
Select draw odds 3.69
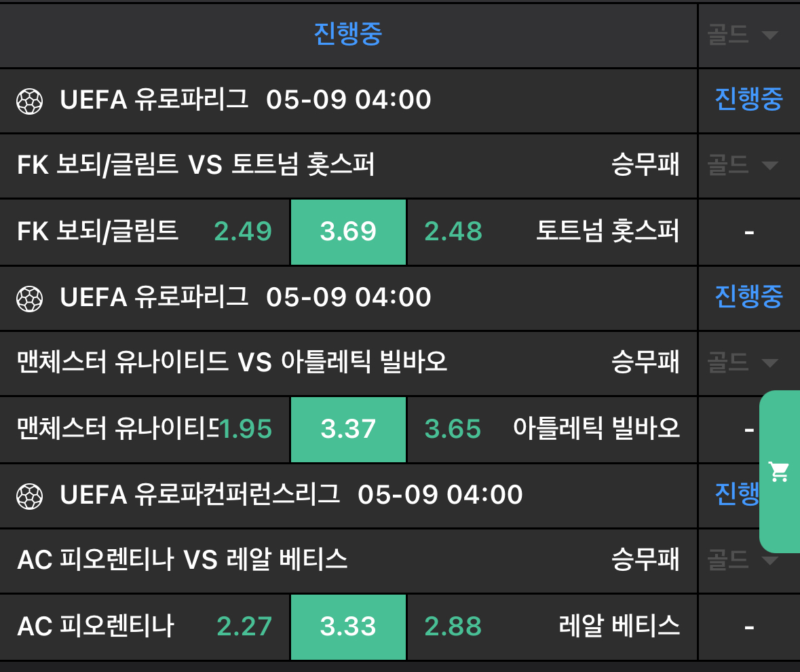click(x=348, y=232)
